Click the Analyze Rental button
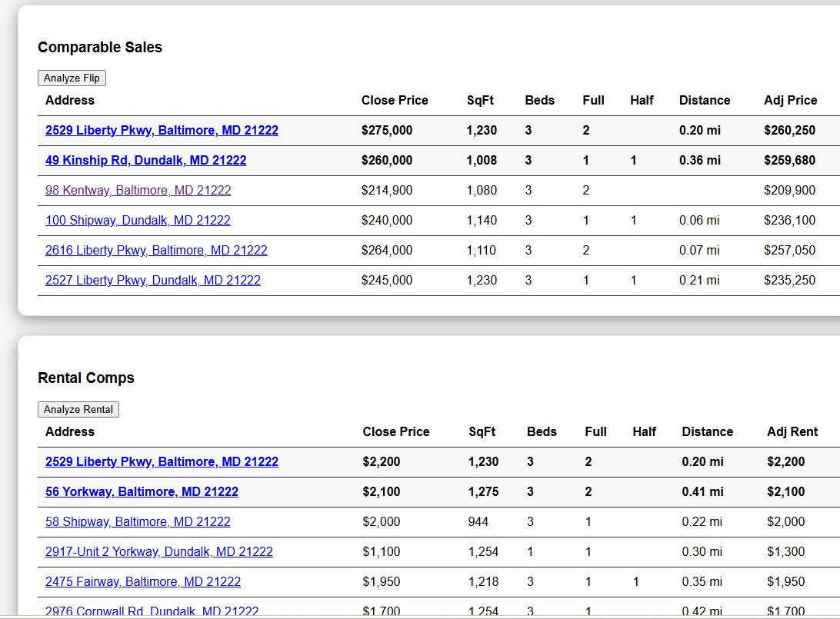 click(x=78, y=410)
